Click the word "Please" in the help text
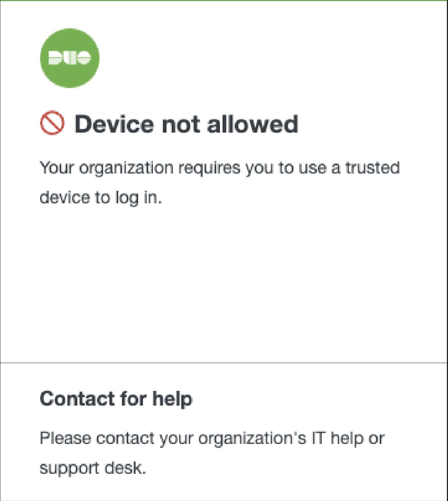This screenshot has width=448, height=501. point(65,438)
